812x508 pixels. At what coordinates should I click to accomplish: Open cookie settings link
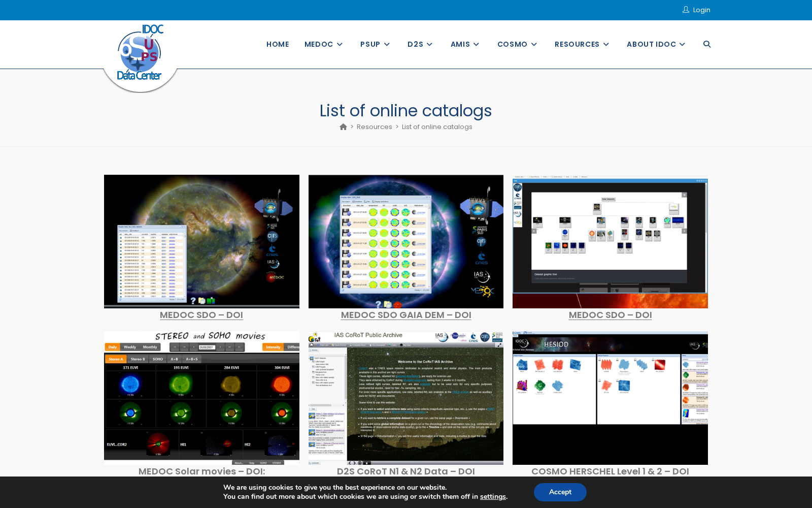(493, 497)
